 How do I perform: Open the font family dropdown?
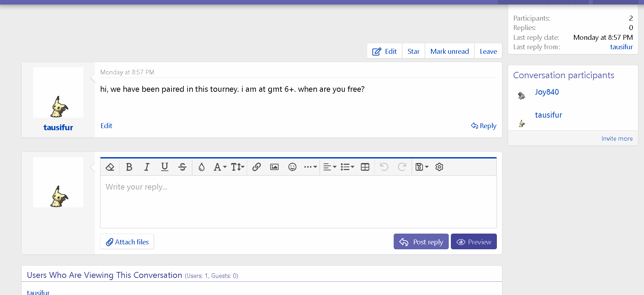[x=220, y=167]
